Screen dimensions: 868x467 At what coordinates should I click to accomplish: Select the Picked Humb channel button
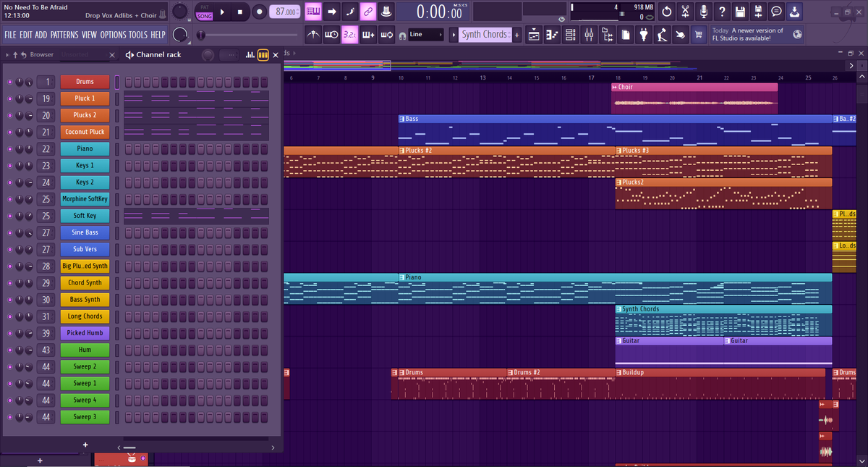click(85, 333)
